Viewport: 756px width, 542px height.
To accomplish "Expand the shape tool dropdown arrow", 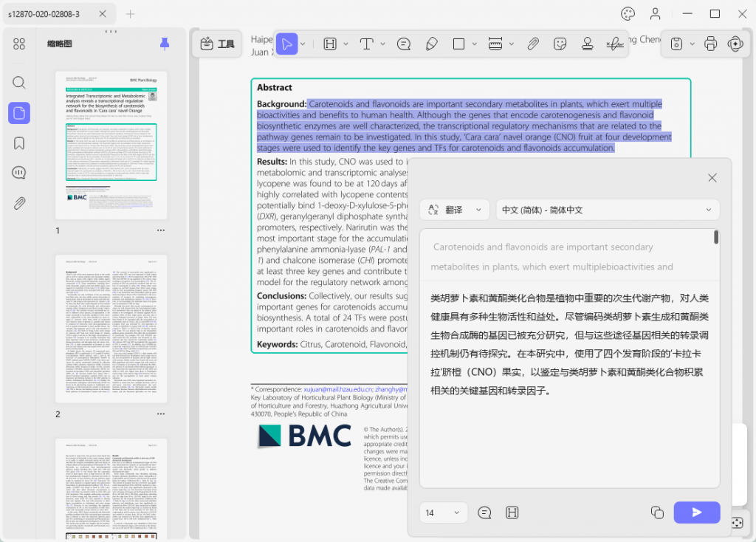I will point(475,44).
